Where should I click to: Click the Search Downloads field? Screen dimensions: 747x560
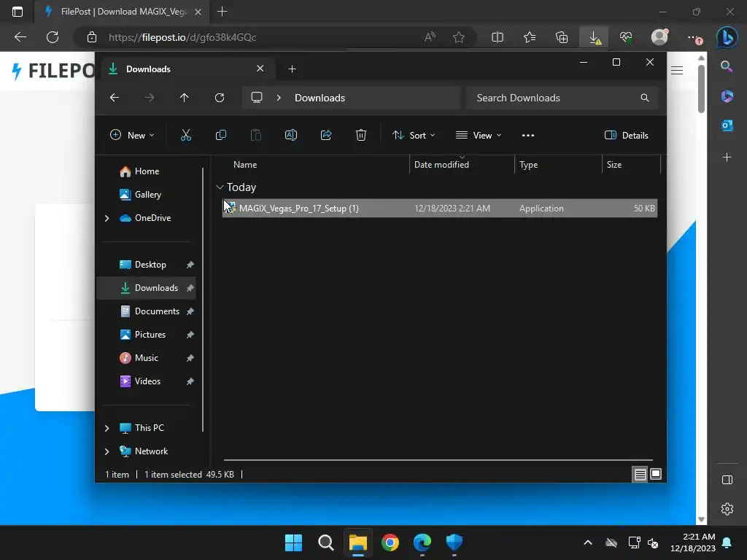[562, 98]
